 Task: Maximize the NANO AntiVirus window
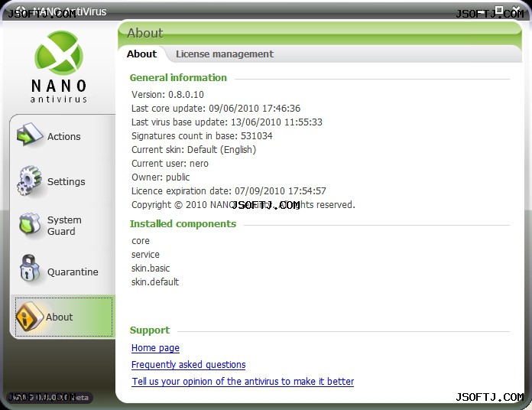pos(498,10)
